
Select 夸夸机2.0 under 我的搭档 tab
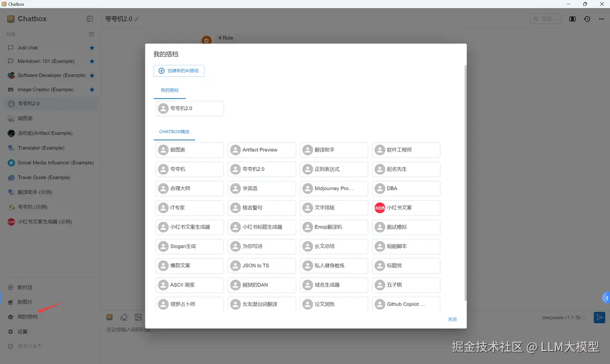[190, 108]
